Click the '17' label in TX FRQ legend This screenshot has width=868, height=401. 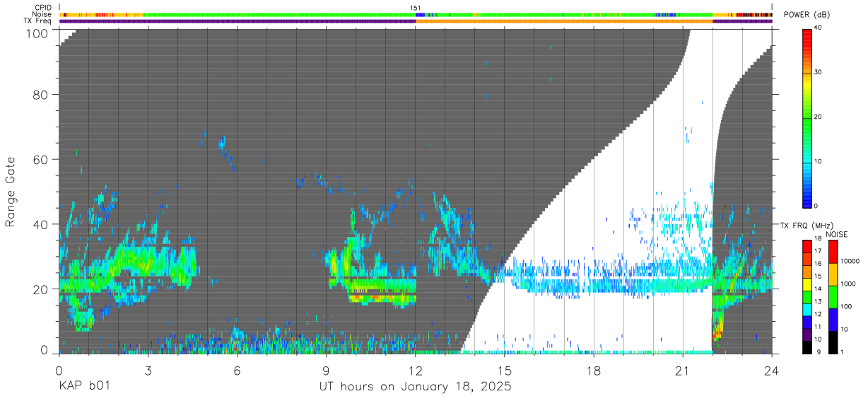click(818, 250)
